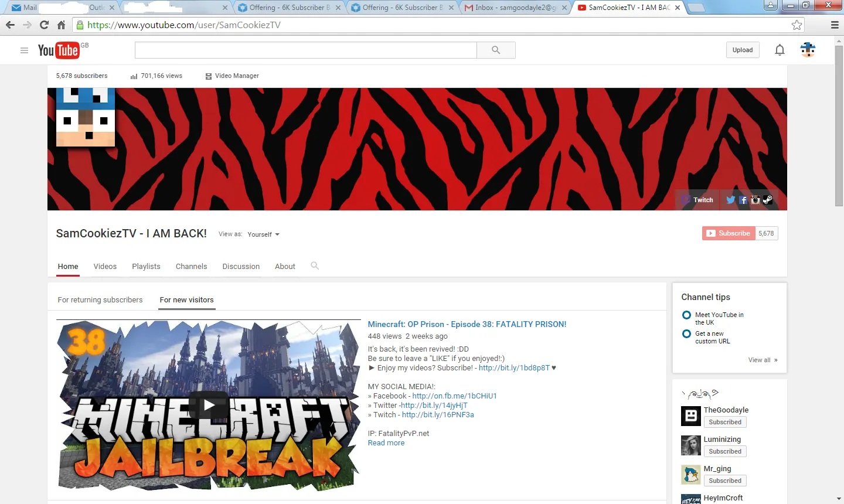Play the featured Minecraft Jailbreak video
Screen dimensions: 844x504
pyautogui.click(x=209, y=405)
